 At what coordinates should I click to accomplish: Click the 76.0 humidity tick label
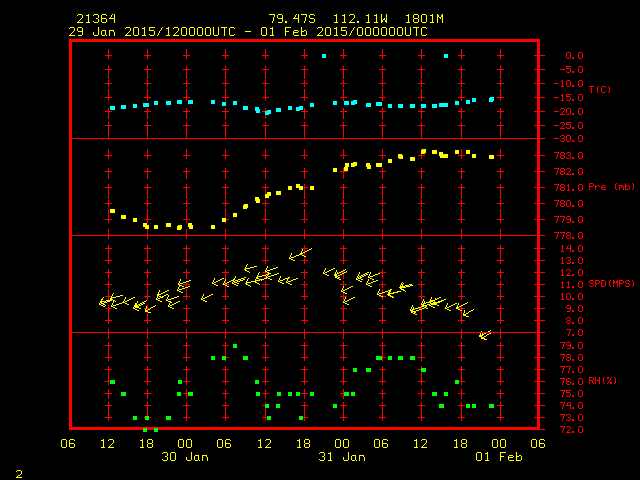[x=571, y=382]
